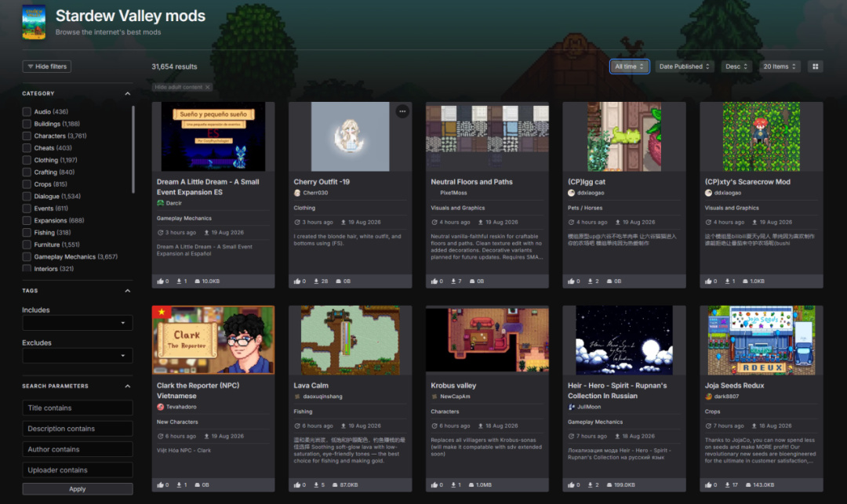The image size is (847, 504).
Task: Check the Buildings category checkbox
Action: click(x=27, y=124)
